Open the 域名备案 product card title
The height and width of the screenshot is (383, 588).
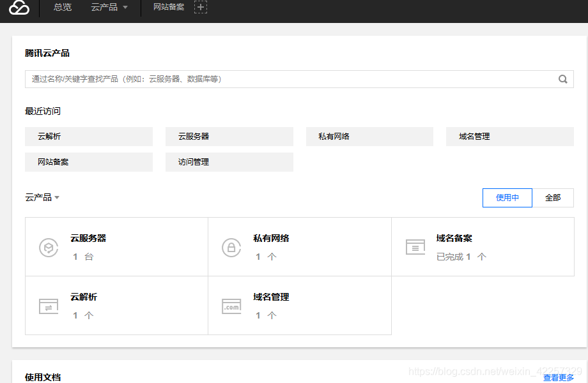(454, 238)
